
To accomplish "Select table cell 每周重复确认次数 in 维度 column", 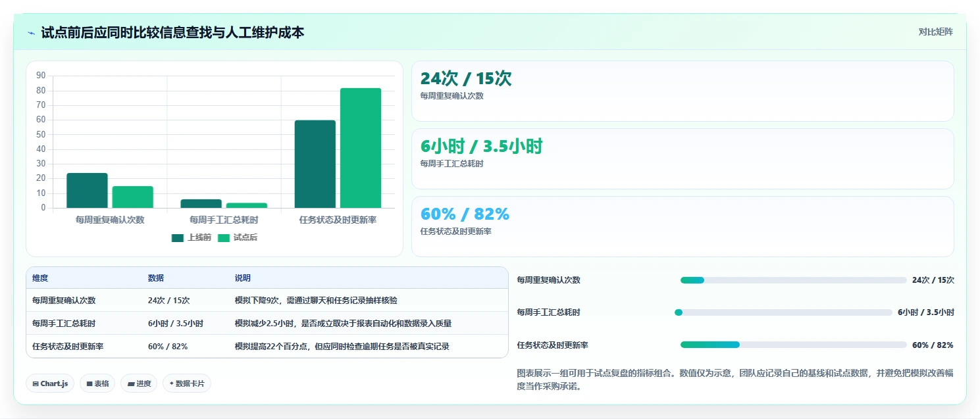I will coord(64,300).
